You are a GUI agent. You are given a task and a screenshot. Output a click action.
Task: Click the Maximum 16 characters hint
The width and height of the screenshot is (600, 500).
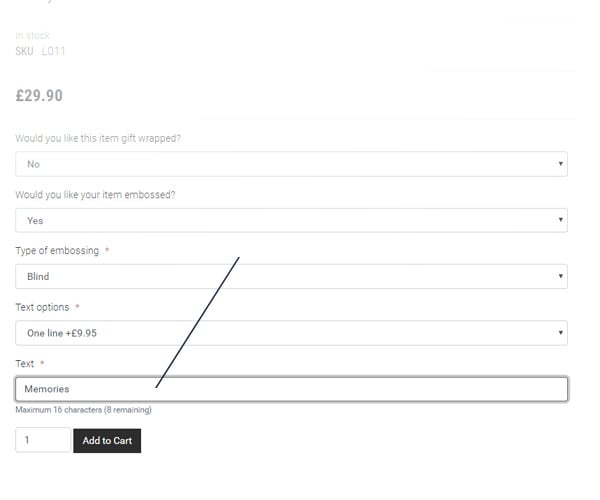tap(83, 410)
